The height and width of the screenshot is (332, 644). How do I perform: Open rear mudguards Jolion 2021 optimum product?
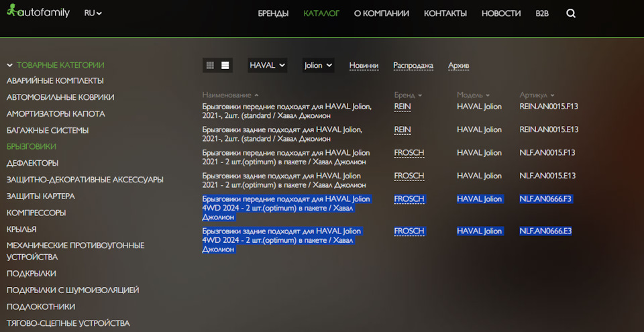point(284,180)
